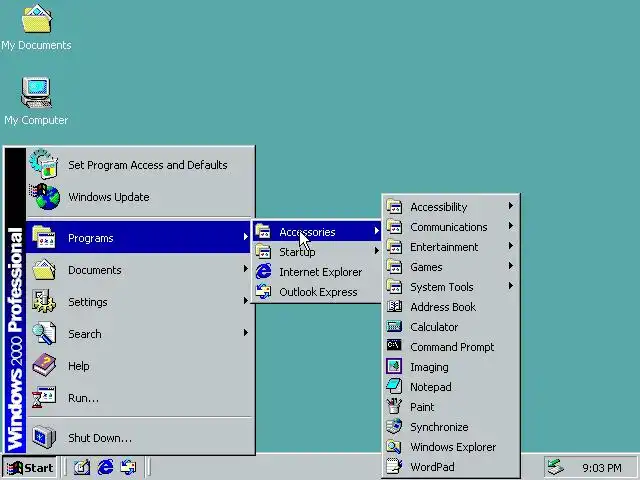Select the Startup menu entry label
The width and height of the screenshot is (640, 480).
click(297, 252)
